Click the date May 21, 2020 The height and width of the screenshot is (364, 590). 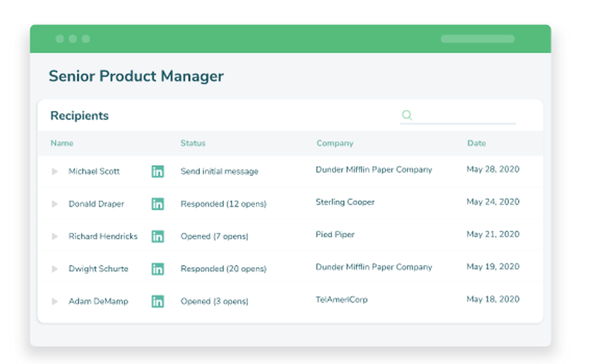(x=493, y=234)
